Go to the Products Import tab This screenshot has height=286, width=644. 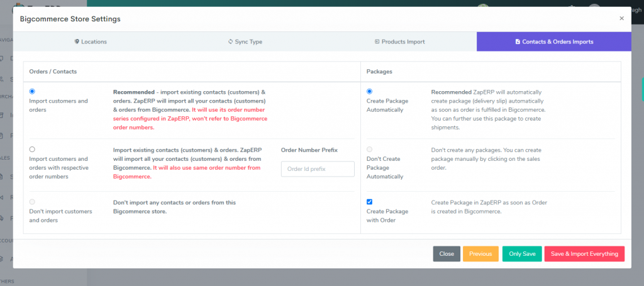coord(399,42)
